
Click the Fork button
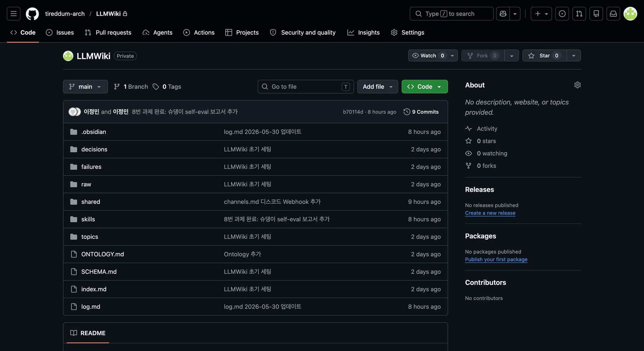(483, 56)
